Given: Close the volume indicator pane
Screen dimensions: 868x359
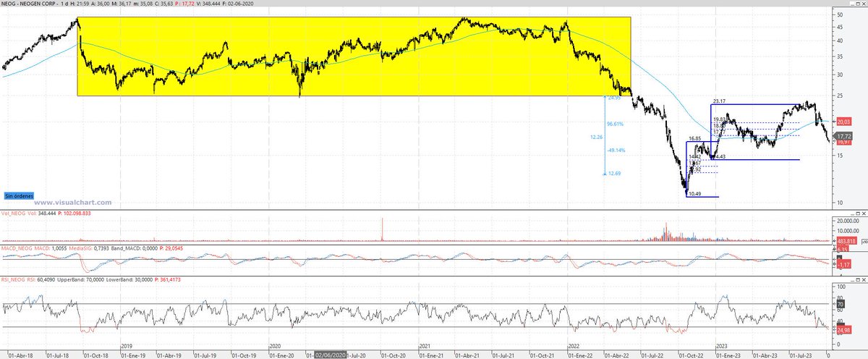Looking at the screenshot, I should [x=864, y=214].
